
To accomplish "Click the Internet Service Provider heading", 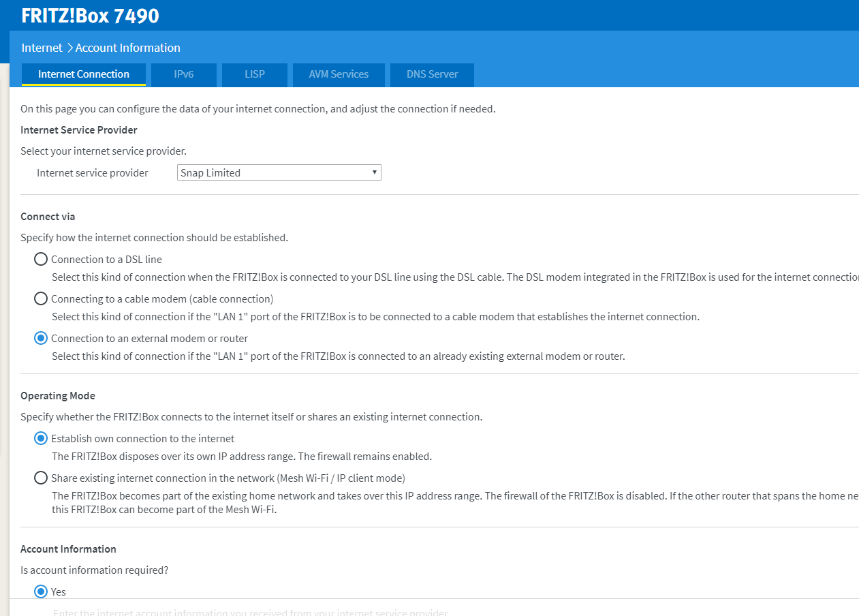I will coord(79,129).
